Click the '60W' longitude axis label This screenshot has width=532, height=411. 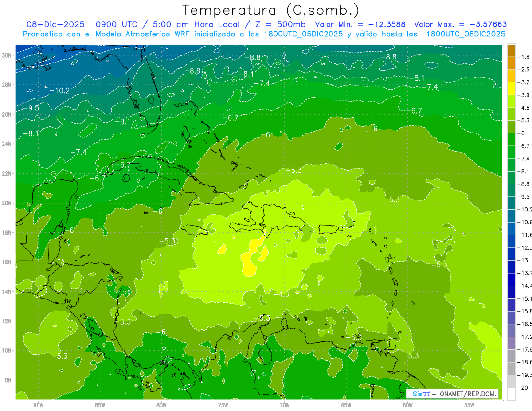tap(408, 405)
